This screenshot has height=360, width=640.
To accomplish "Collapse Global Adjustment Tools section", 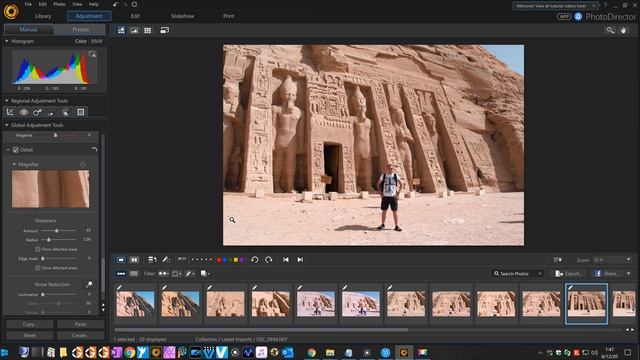I will 7,125.
